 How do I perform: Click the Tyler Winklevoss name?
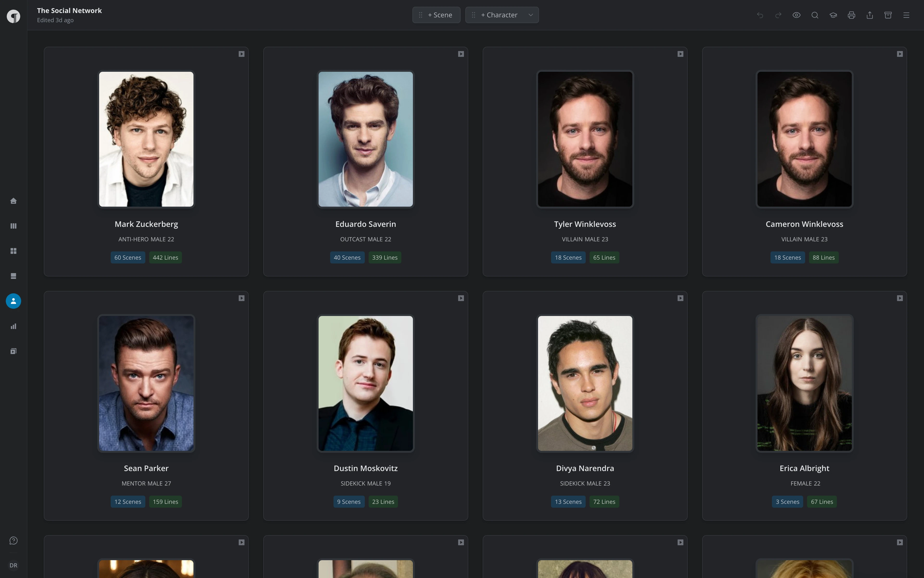point(585,224)
